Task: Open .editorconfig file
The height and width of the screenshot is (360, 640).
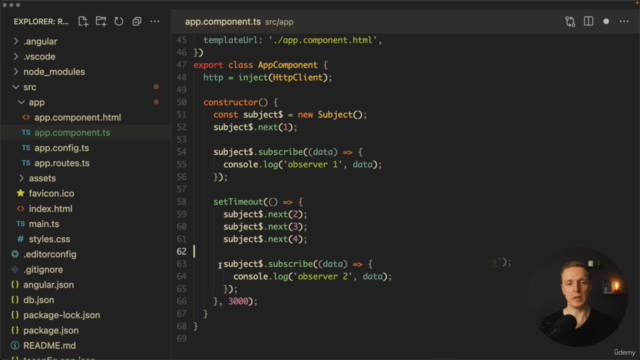Action: point(50,254)
